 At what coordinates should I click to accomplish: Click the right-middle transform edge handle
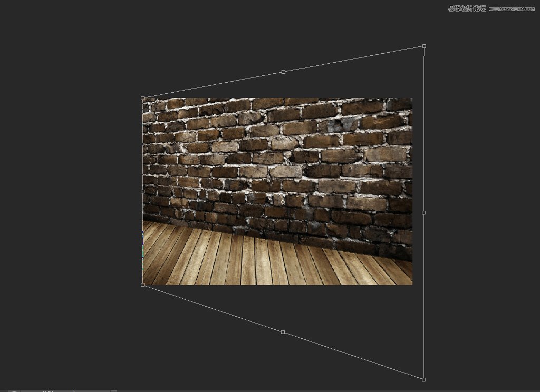tap(424, 212)
